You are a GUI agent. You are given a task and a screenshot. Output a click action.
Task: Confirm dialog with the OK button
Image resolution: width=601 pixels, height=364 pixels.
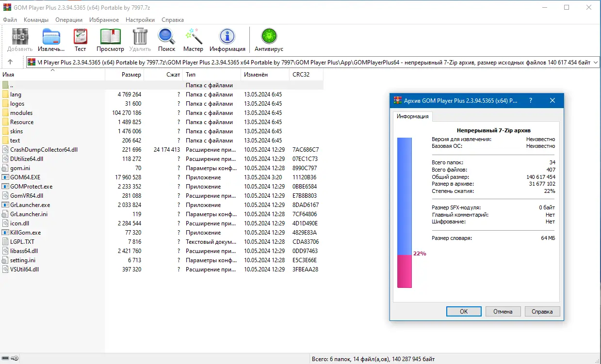click(x=464, y=312)
